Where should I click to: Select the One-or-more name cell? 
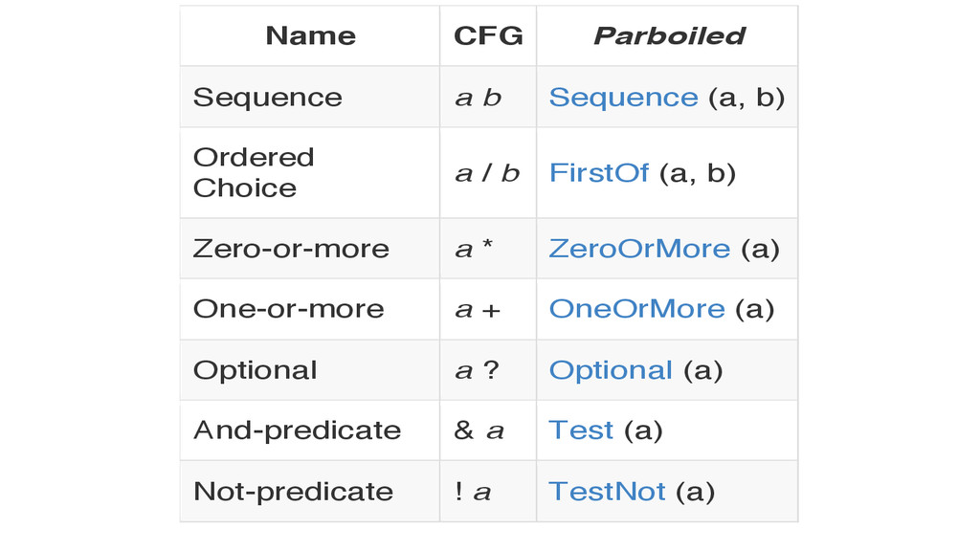pos(310,309)
